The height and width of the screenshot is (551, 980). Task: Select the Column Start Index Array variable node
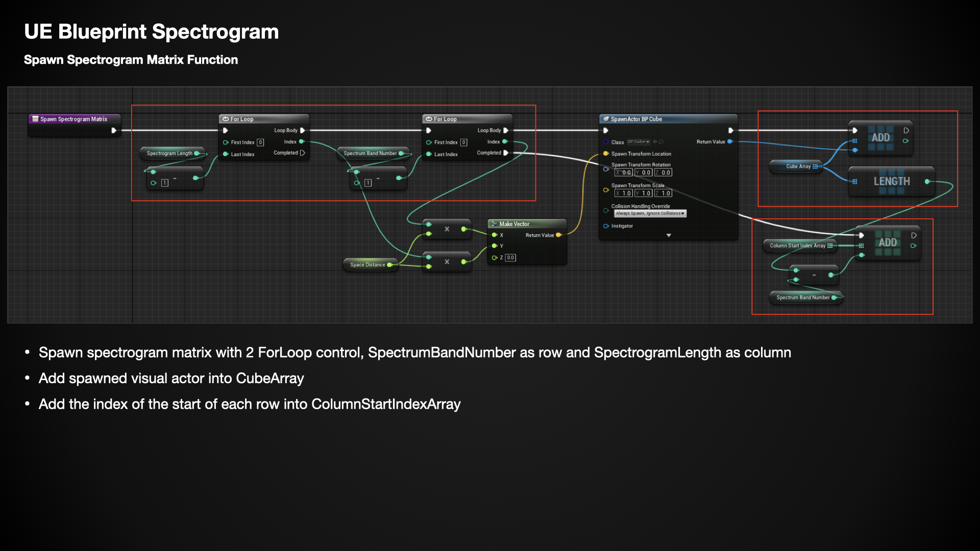[x=800, y=246]
